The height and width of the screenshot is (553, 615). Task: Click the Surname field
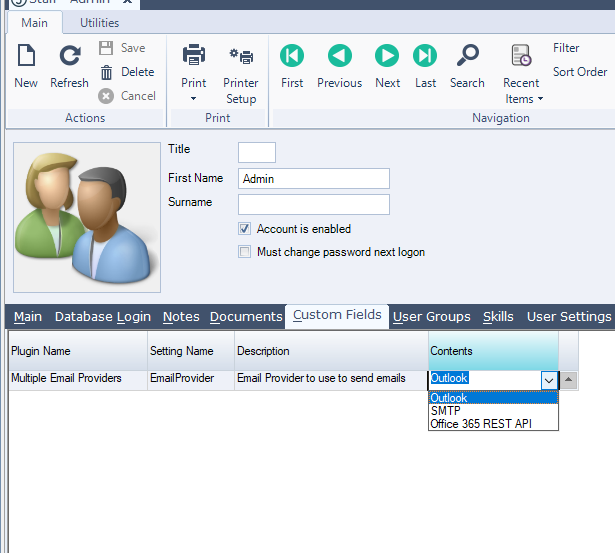tap(314, 204)
